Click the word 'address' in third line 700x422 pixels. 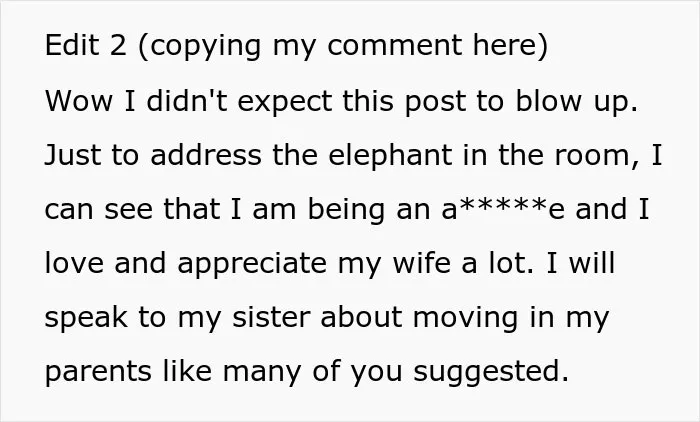(206, 155)
